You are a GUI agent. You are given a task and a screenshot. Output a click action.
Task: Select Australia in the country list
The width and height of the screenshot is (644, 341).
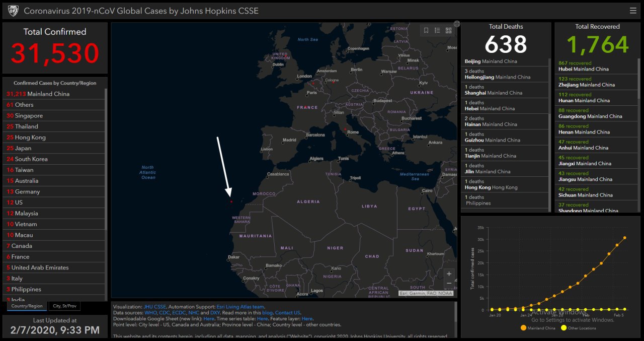pyautogui.click(x=54, y=181)
